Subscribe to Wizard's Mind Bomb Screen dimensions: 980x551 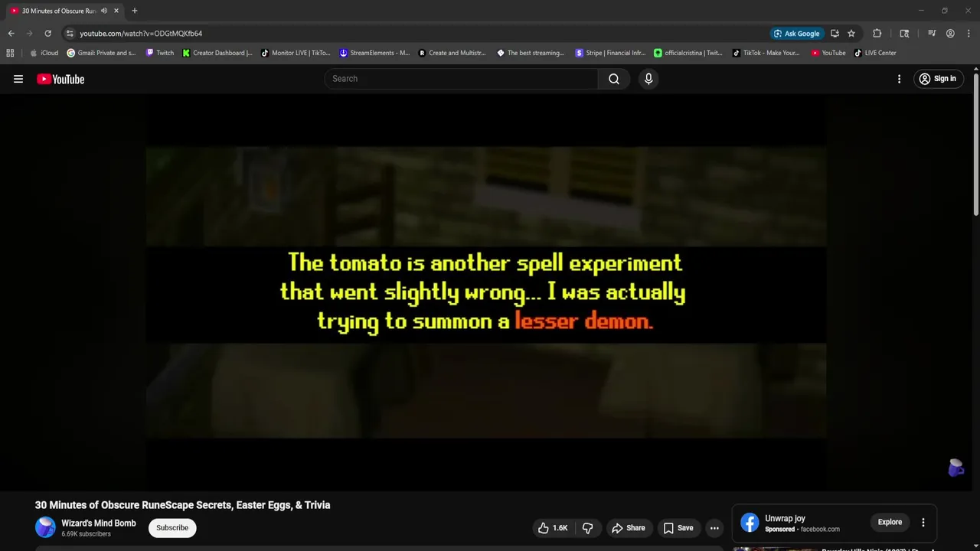(172, 528)
